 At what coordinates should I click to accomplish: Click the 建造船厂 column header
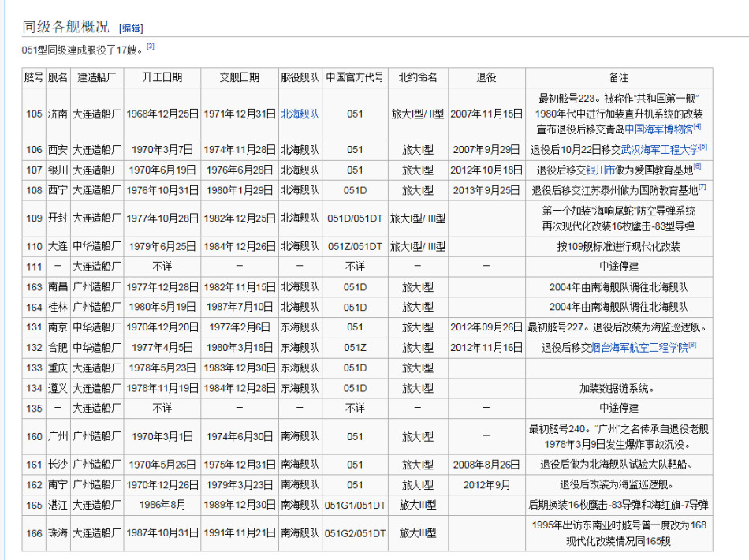(x=97, y=77)
